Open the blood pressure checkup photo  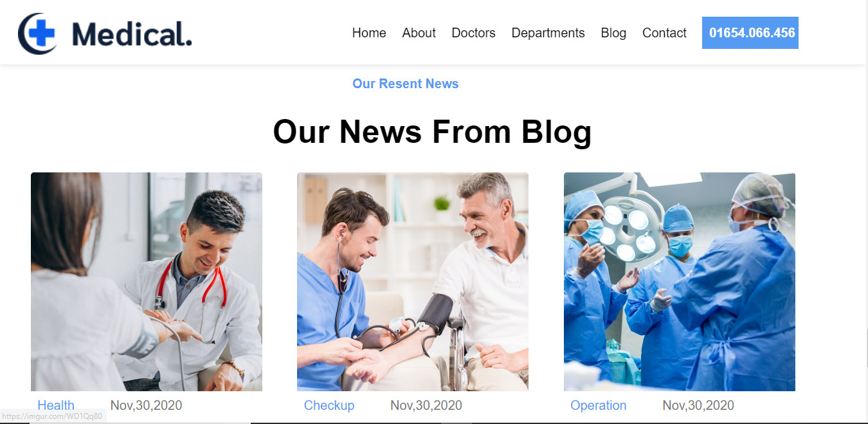pos(413,282)
